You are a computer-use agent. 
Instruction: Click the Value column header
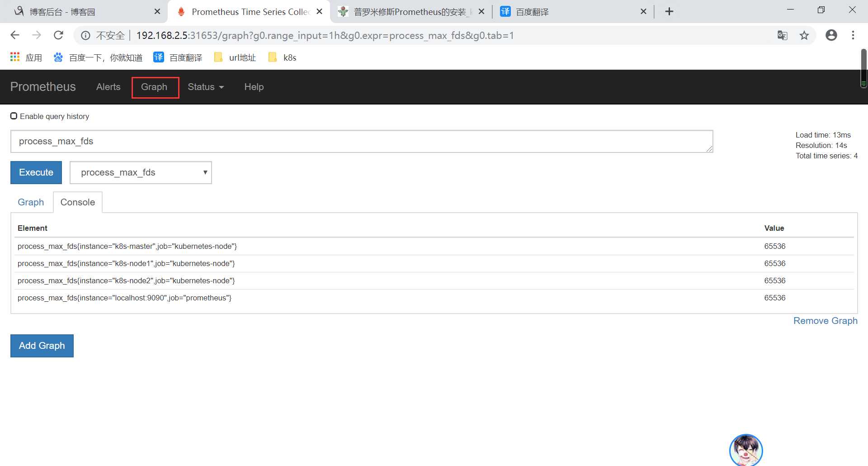point(774,228)
